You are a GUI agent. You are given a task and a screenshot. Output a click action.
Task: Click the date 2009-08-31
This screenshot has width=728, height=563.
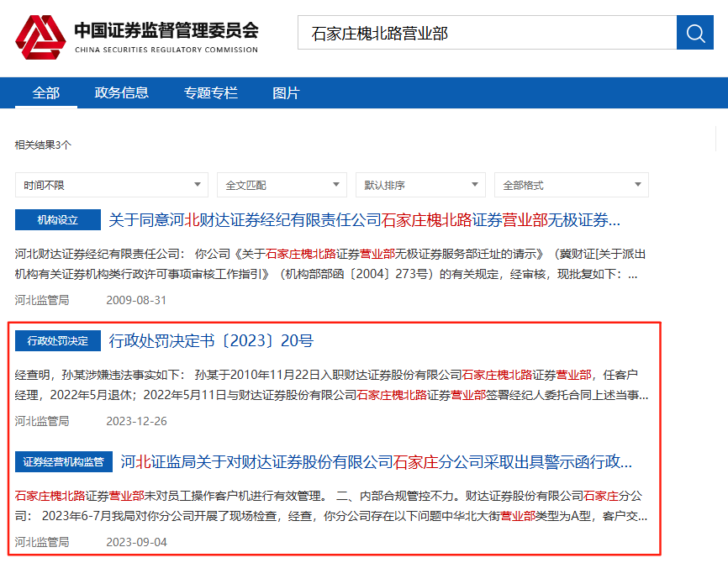tap(136, 300)
